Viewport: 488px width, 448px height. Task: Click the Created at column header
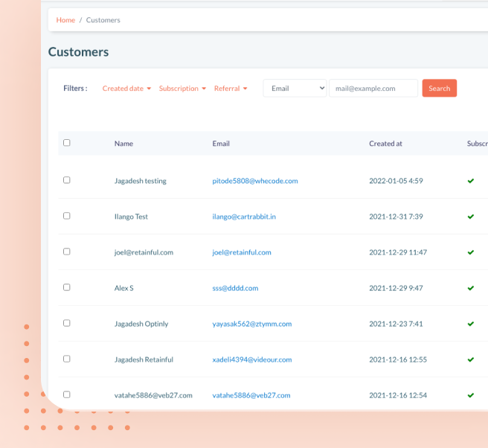[x=385, y=144]
